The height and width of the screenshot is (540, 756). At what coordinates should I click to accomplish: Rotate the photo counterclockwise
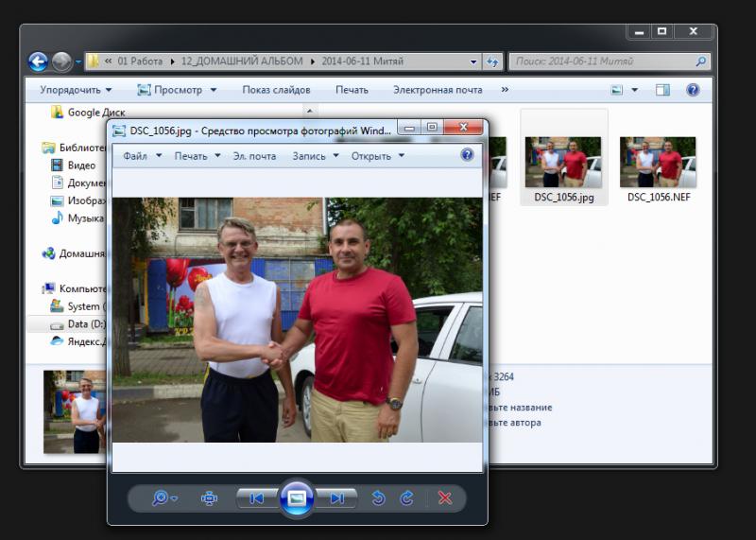(x=379, y=497)
